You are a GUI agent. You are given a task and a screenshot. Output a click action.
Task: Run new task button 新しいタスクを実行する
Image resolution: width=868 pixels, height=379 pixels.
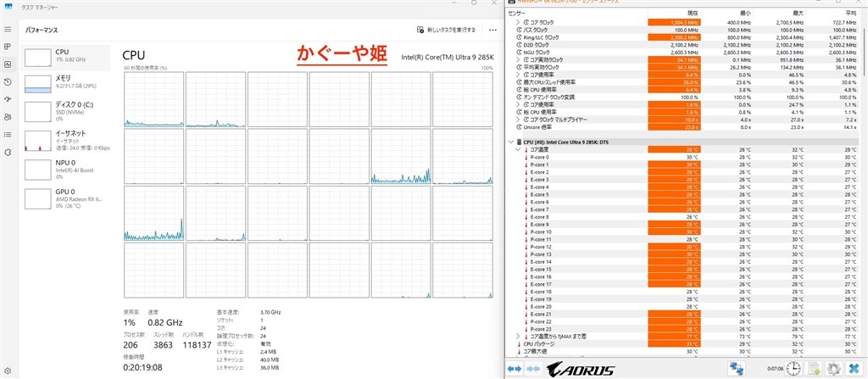(x=446, y=30)
